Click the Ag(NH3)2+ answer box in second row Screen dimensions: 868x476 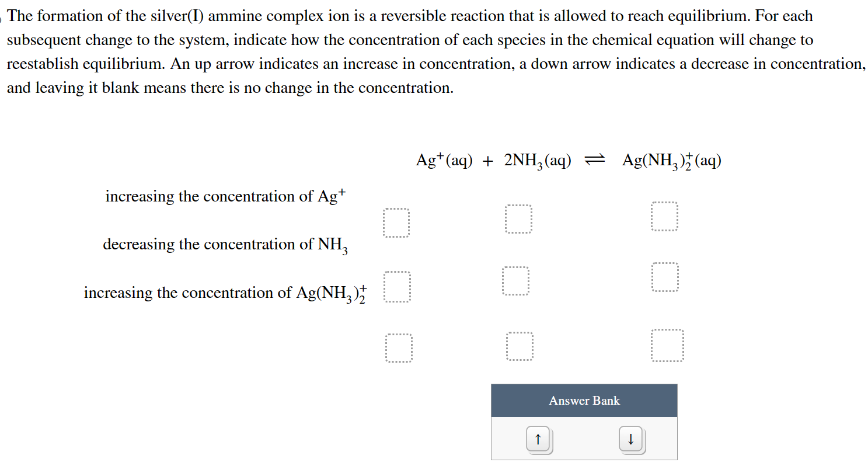(665, 277)
